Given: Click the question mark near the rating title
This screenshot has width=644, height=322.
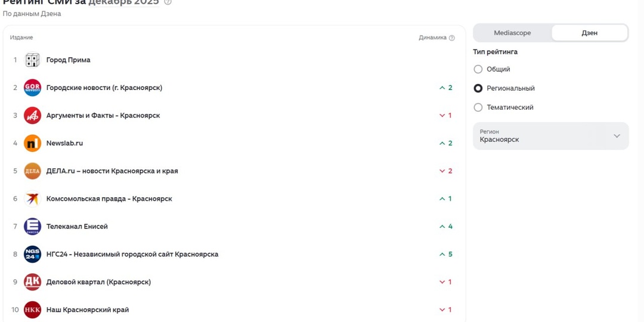Looking at the screenshot, I should (168, 2).
